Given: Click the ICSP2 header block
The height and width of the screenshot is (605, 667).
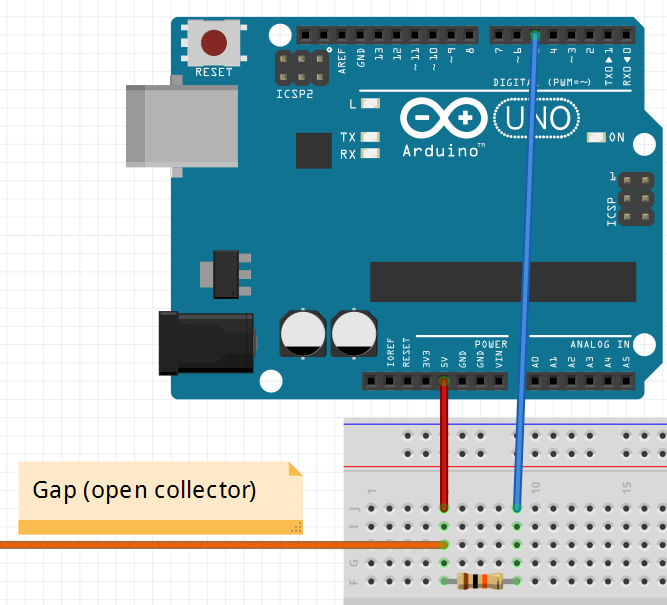Looking at the screenshot, I should [302, 68].
